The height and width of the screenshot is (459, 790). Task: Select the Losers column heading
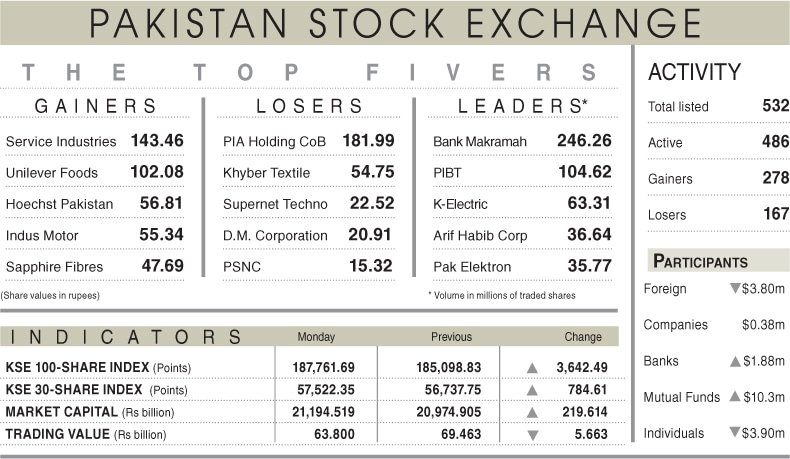coord(309,105)
